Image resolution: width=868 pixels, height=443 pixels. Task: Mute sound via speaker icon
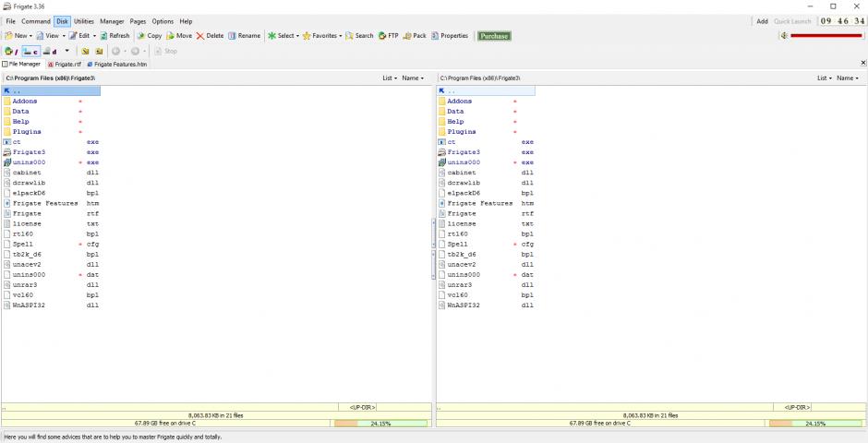(784, 36)
